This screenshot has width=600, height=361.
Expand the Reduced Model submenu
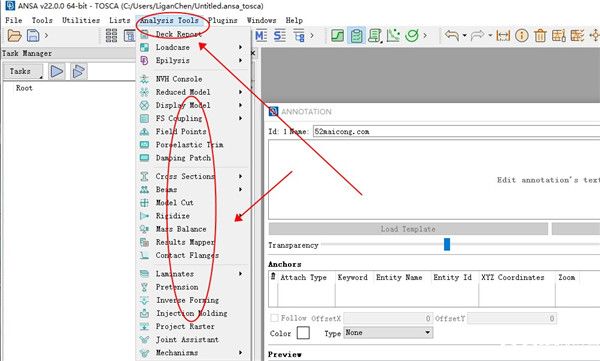pos(240,92)
